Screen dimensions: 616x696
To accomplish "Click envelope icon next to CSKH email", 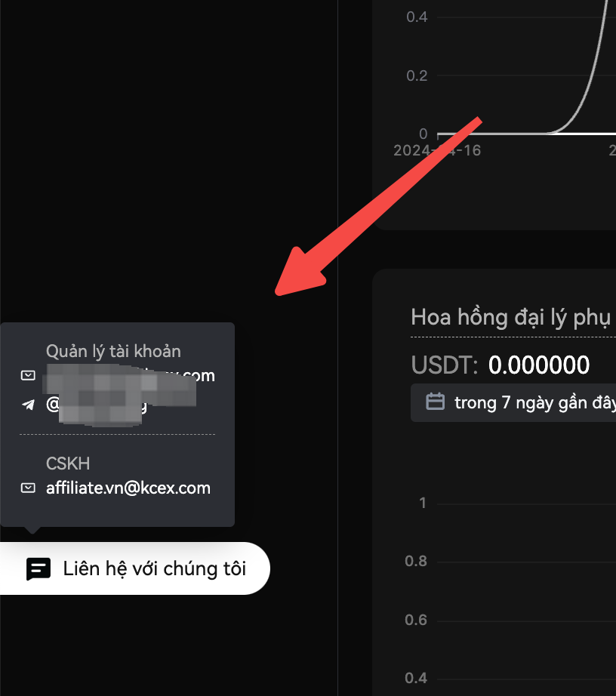I will (x=28, y=488).
